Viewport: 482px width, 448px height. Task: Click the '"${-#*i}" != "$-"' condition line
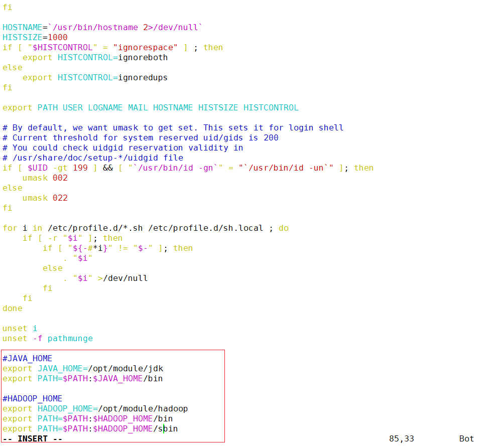(x=117, y=248)
